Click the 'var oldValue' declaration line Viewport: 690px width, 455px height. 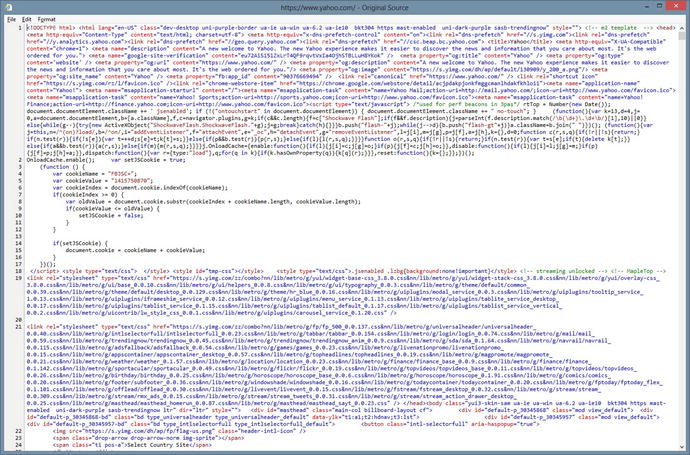213,202
